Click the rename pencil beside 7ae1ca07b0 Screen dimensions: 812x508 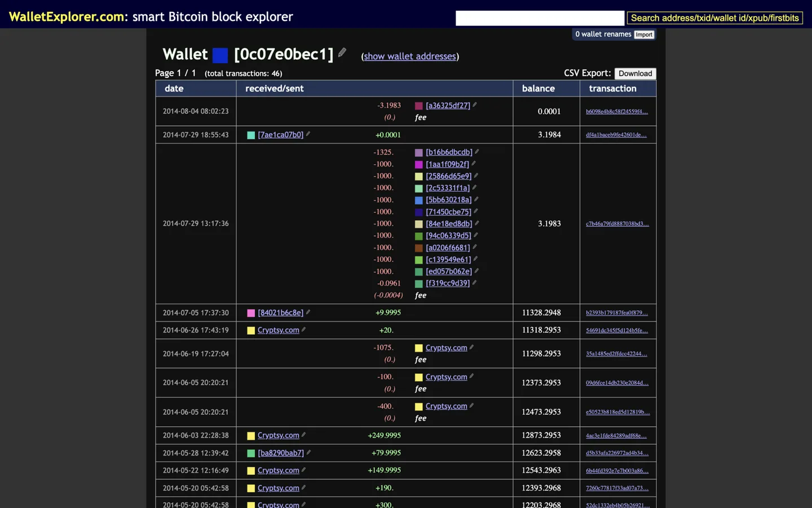[308, 134]
